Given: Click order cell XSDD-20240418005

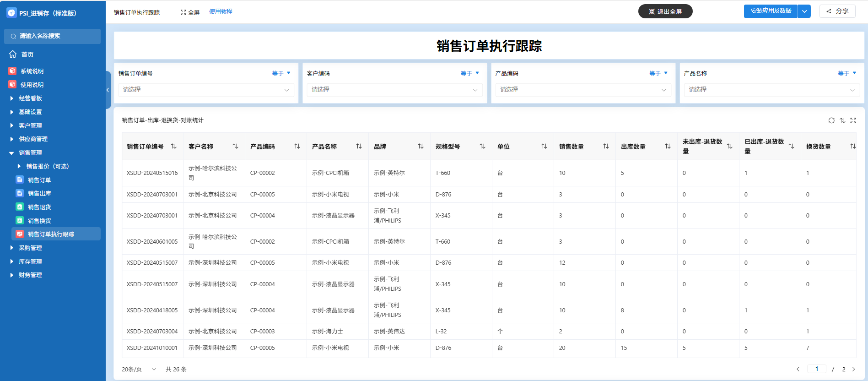Looking at the screenshot, I should 152,310.
